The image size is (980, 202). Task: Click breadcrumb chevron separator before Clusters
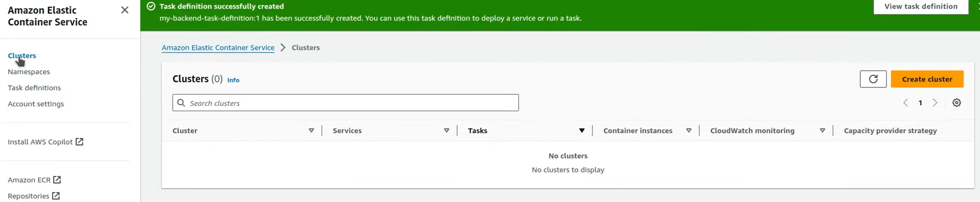click(x=283, y=48)
